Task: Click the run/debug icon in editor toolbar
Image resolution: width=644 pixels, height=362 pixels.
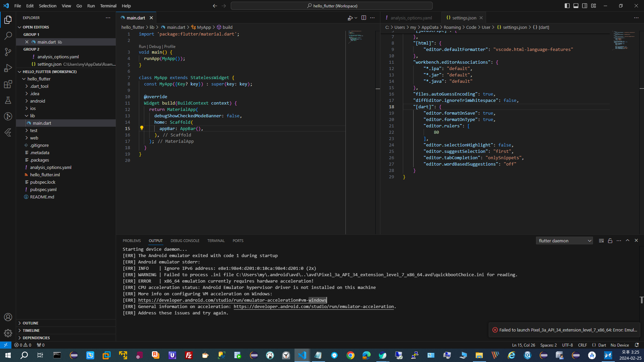Action: tap(350, 18)
